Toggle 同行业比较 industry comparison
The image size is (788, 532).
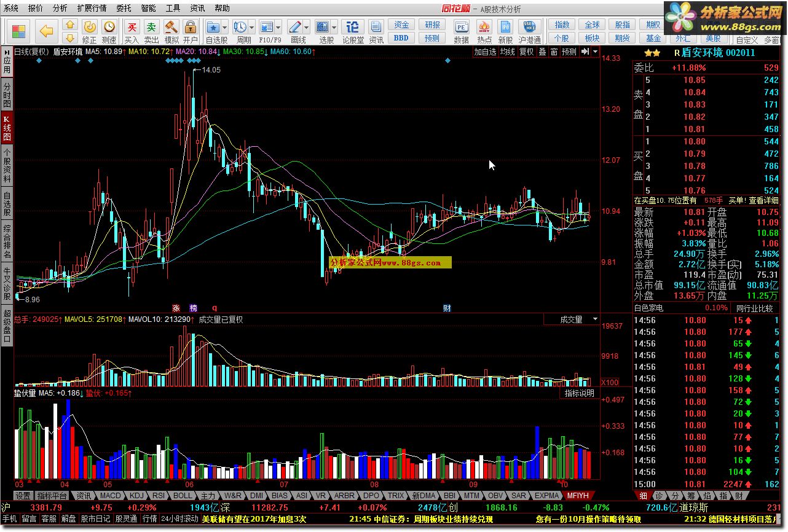pyautogui.click(x=754, y=308)
